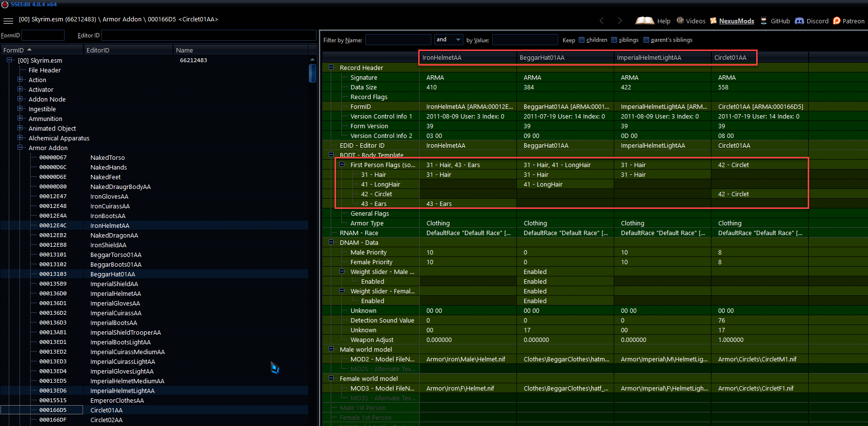Collapse the Weight slider - Male node
The width and height of the screenshot is (868, 426).
pos(342,272)
